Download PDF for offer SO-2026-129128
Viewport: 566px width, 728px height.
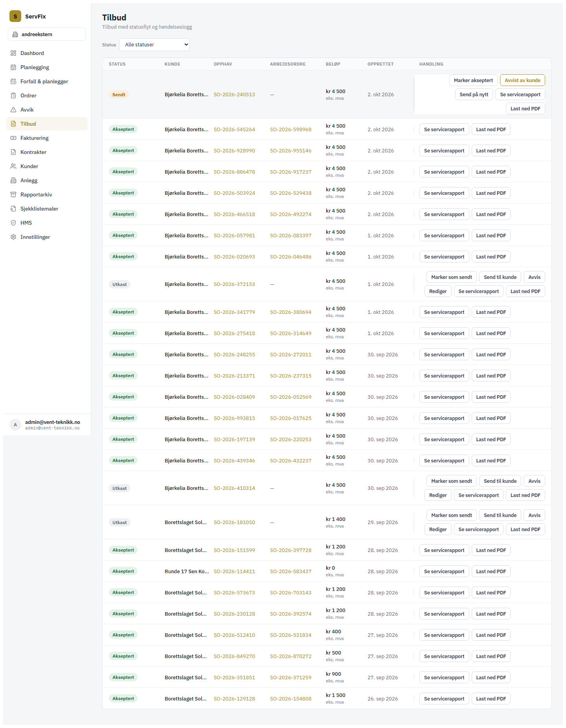pos(491,699)
